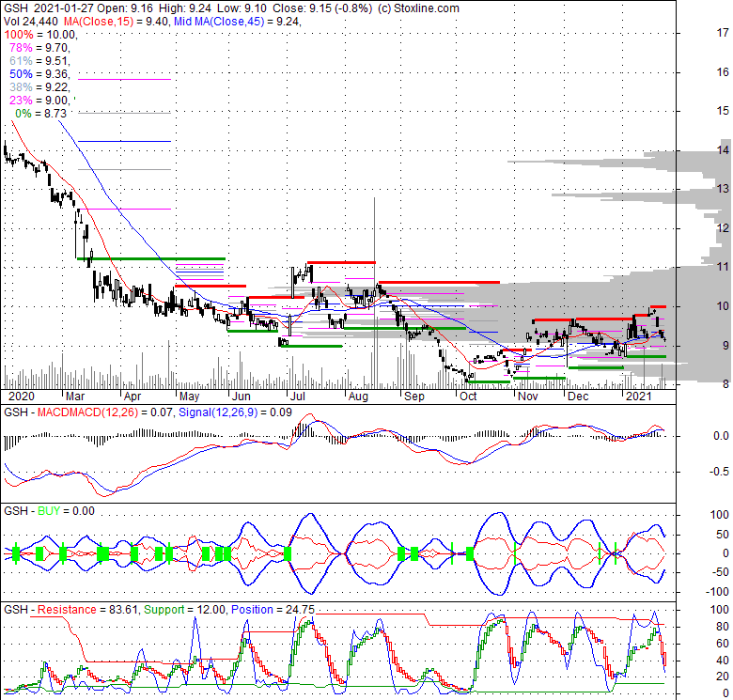The height and width of the screenshot is (700, 733).
Task: Click the price axis value 14
Action: [723, 150]
